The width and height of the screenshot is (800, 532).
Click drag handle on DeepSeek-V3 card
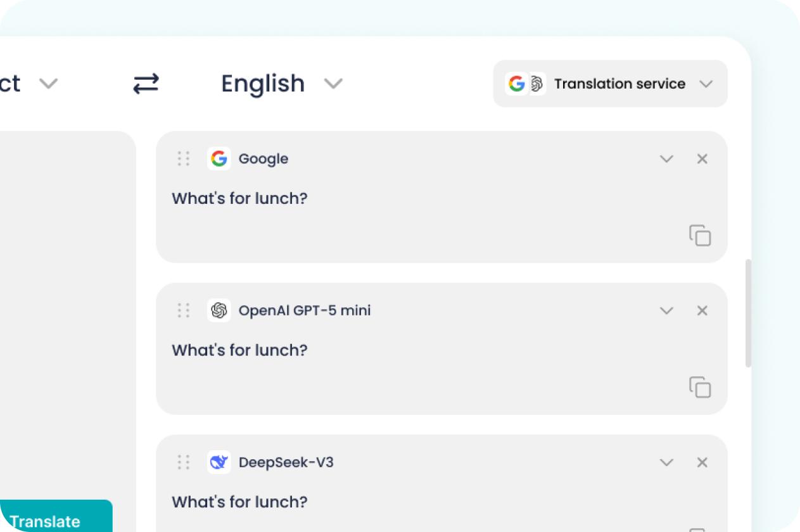click(x=184, y=462)
